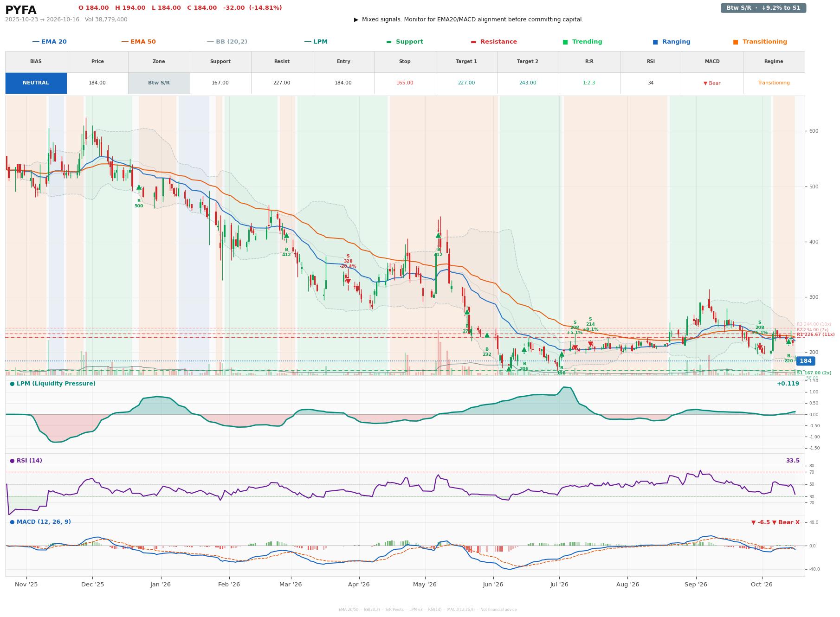Click the LPM reading +0.119
Viewport: 840px width, 617px height.
coord(788,384)
